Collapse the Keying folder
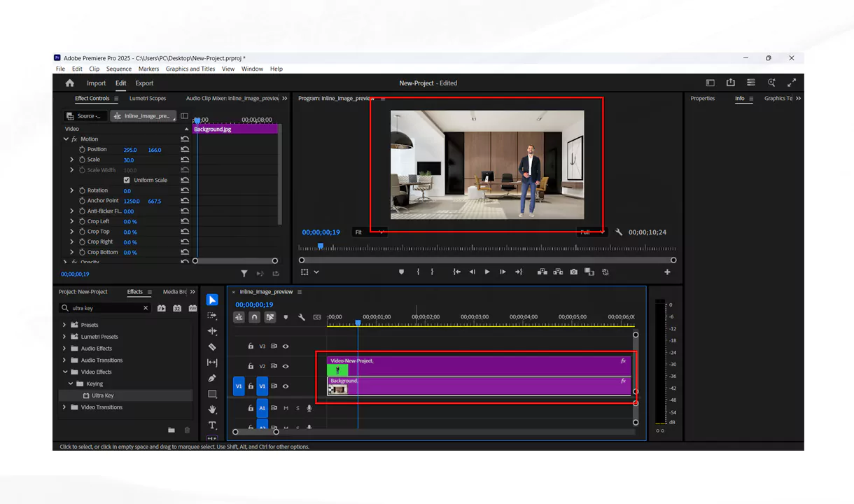The width and height of the screenshot is (854, 504). [71, 384]
